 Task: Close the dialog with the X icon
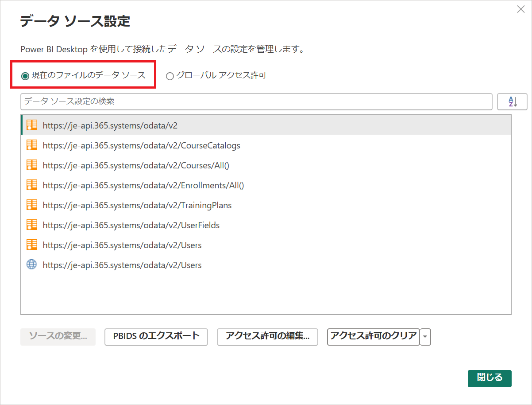tap(521, 9)
